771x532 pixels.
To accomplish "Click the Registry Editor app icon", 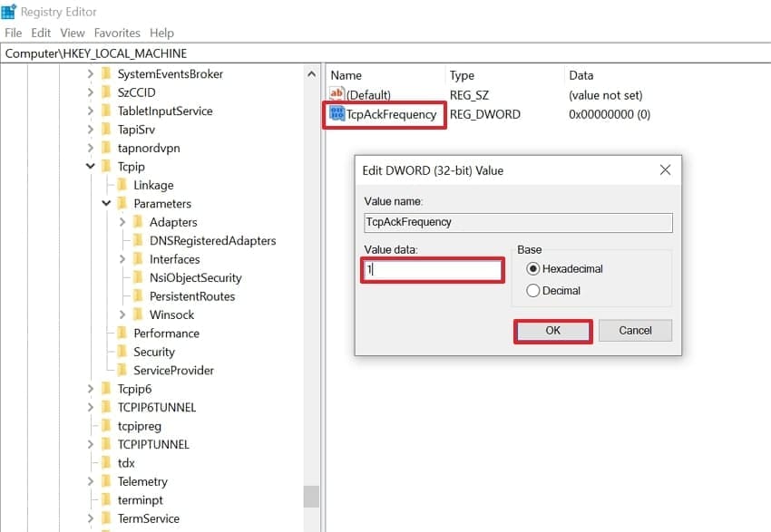I will (9, 11).
